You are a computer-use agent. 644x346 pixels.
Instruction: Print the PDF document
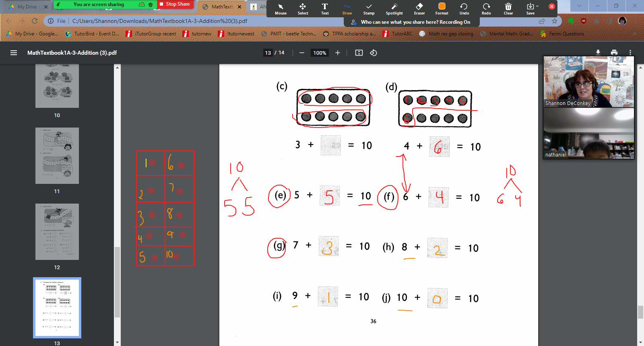point(614,53)
